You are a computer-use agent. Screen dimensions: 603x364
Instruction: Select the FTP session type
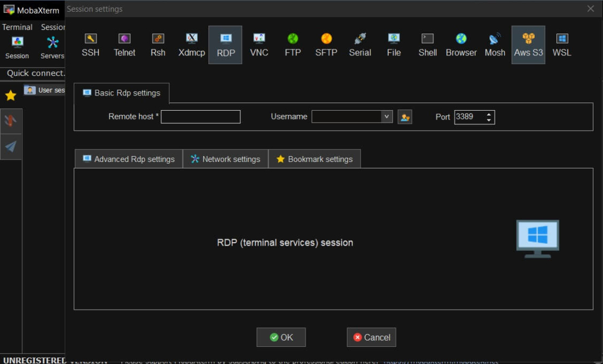(293, 45)
